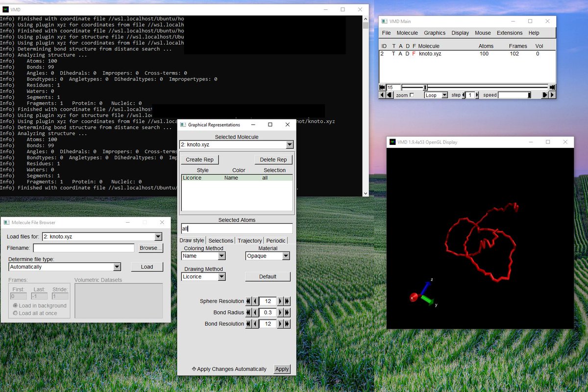The image size is (588, 392).
Task: Toggle Fixed (F) flag for knoto.xyz
Action: [x=414, y=54]
